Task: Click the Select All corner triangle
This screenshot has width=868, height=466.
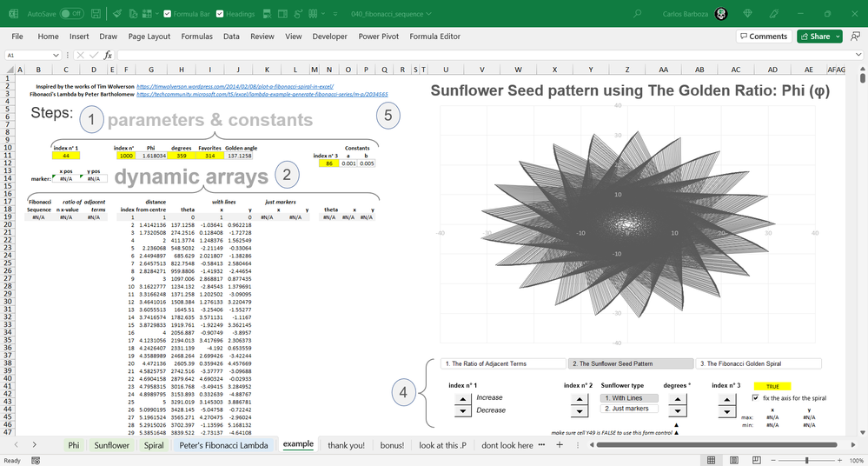Action: (10, 70)
